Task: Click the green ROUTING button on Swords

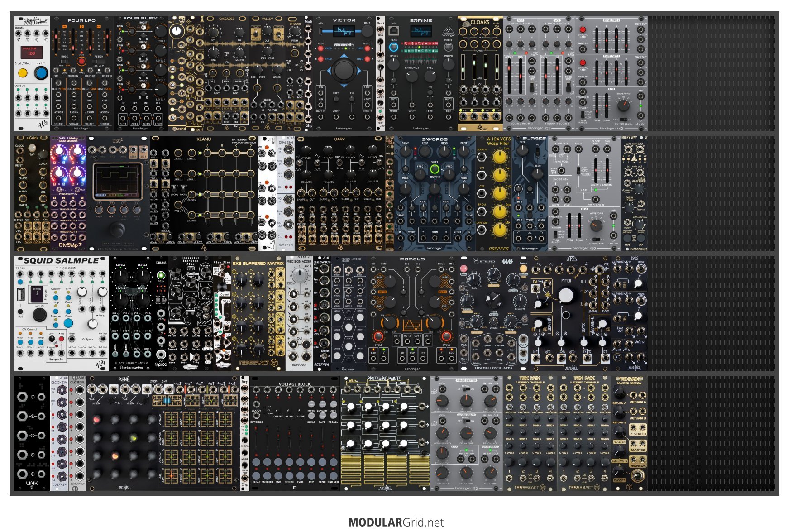Action: coord(435,169)
